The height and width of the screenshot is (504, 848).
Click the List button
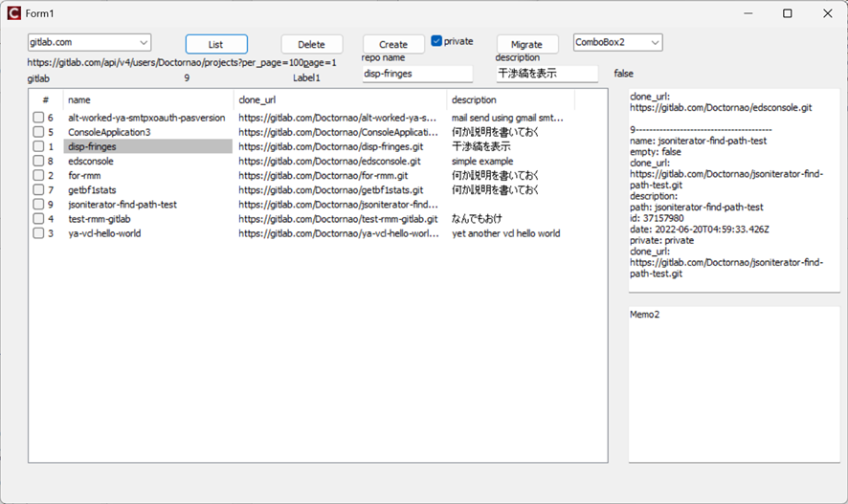coord(216,44)
